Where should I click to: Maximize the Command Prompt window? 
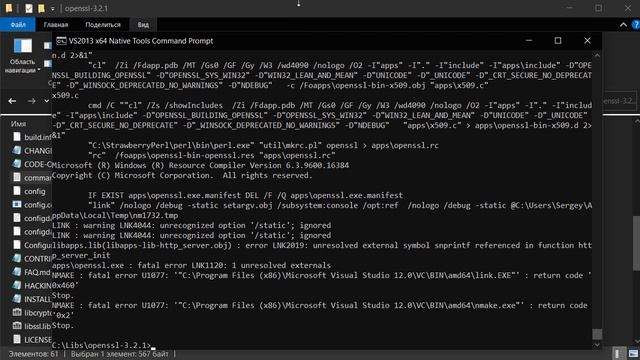[558, 41]
